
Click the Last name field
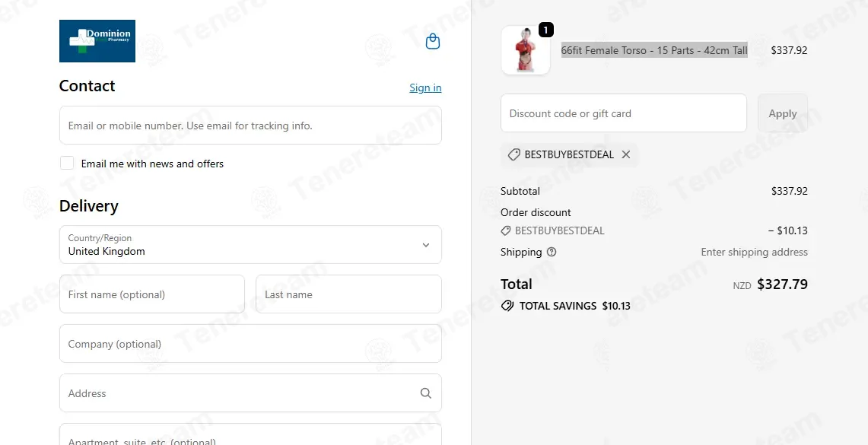click(x=348, y=294)
